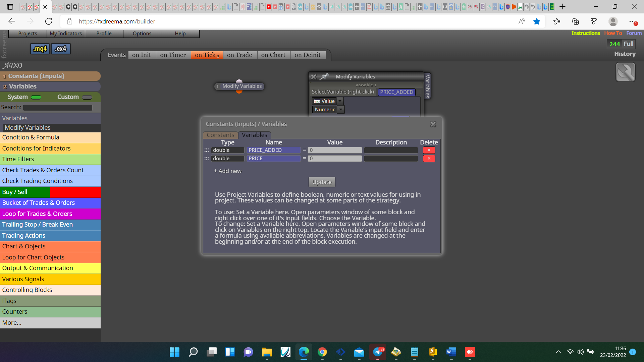Open the browser profile avatar
The width and height of the screenshot is (644, 362).
point(613,21)
